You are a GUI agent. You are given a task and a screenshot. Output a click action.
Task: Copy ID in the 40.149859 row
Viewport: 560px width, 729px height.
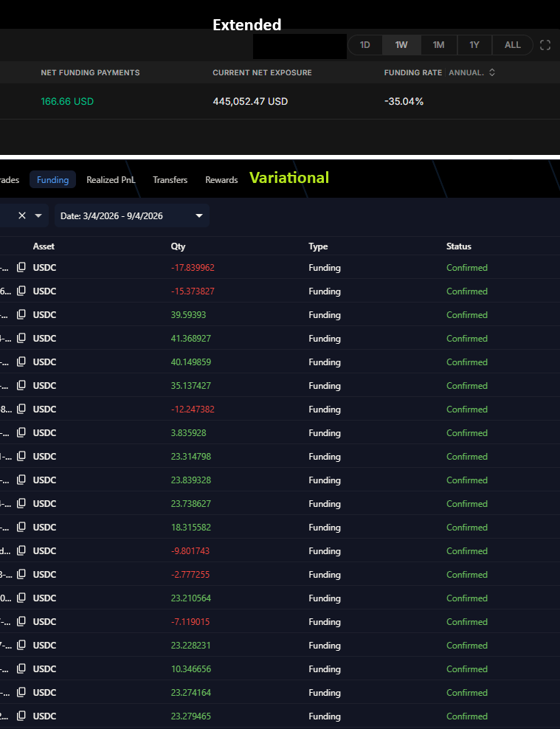click(21, 362)
